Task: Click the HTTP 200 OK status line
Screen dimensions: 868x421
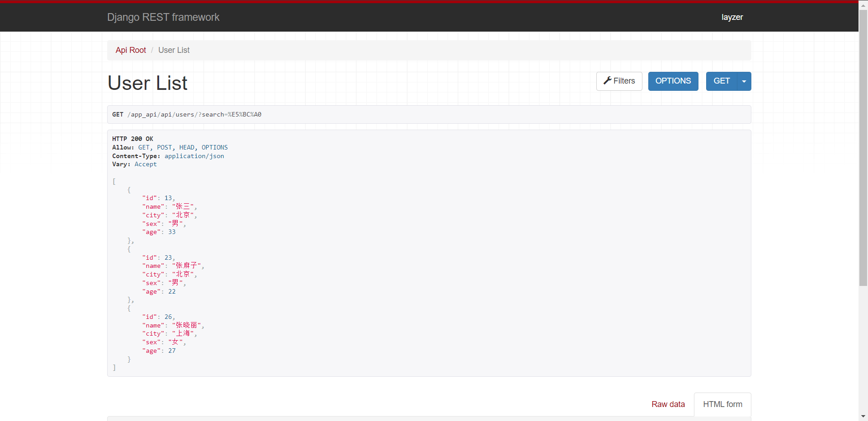Action: [x=132, y=139]
